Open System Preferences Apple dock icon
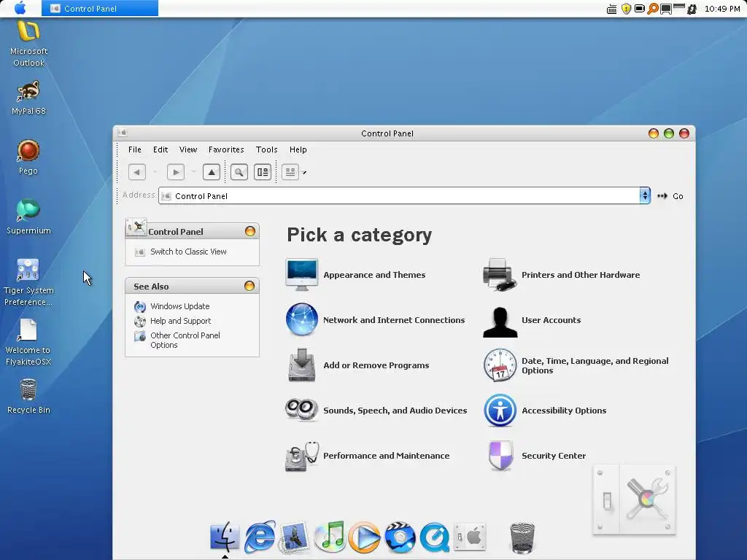 (470, 537)
